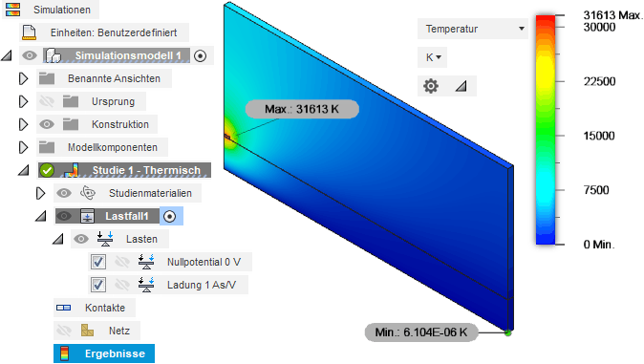Click the Simulationsmodell 1 component icon
This screenshot has height=364, width=644.
(53, 55)
